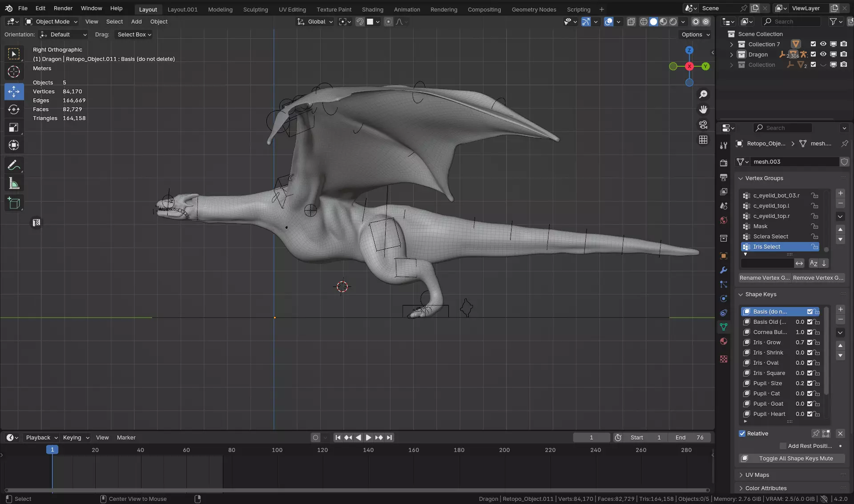Image resolution: width=854 pixels, height=504 pixels.
Task: Select the Cursor tool in toolbar
Action: [14, 71]
